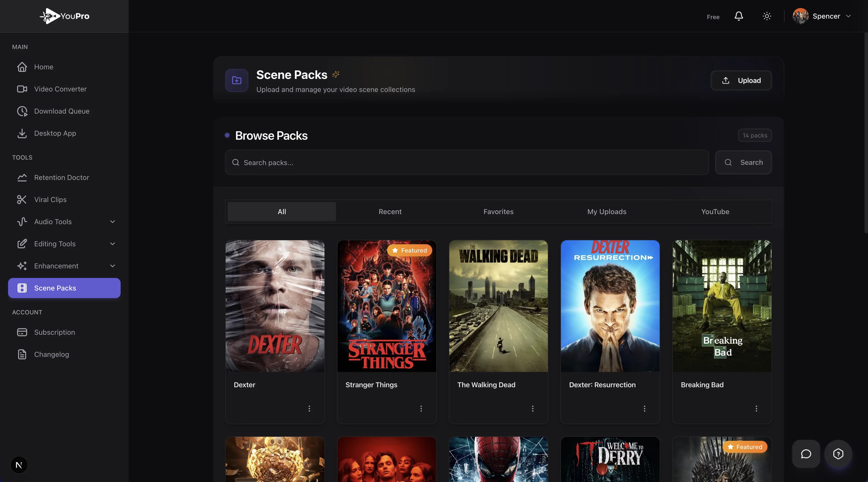Open the help question-mark floating button
868x482 pixels.
[838, 454]
